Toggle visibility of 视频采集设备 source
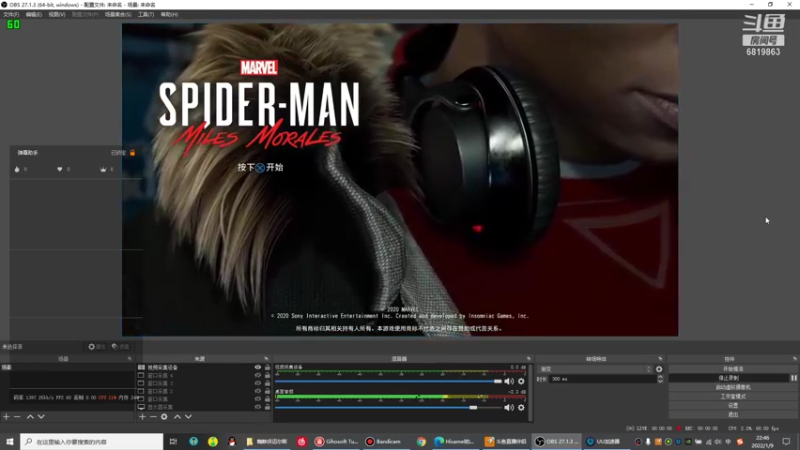 click(258, 367)
